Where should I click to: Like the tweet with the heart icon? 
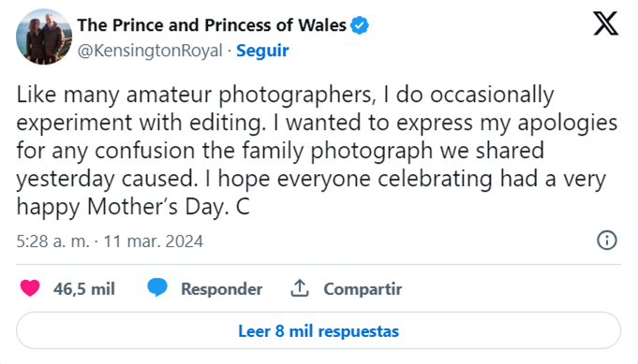30,288
